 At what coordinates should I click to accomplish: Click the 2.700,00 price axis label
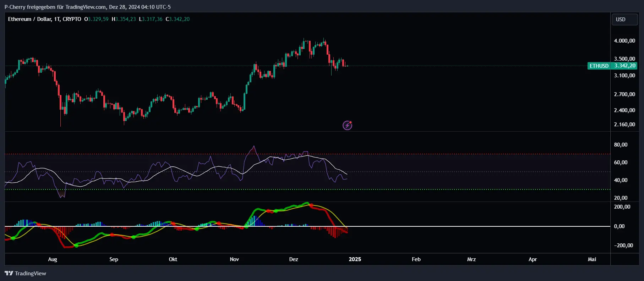[x=624, y=94]
